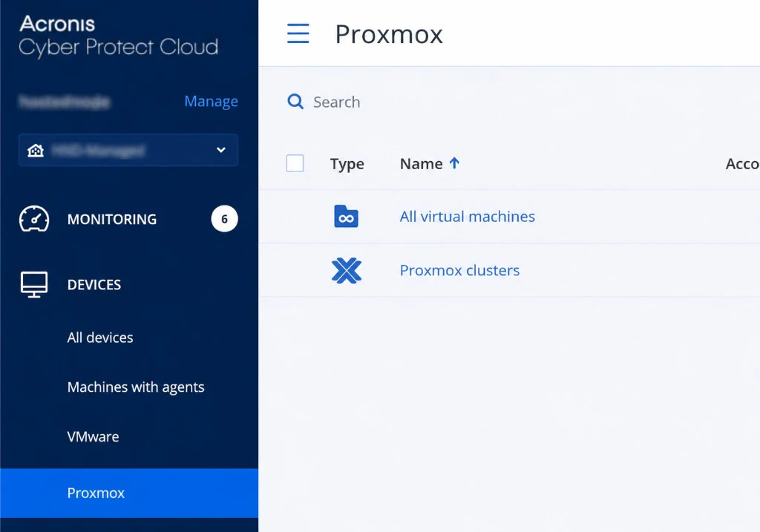Click the search magnifier icon
The image size is (760, 532).
click(x=295, y=102)
